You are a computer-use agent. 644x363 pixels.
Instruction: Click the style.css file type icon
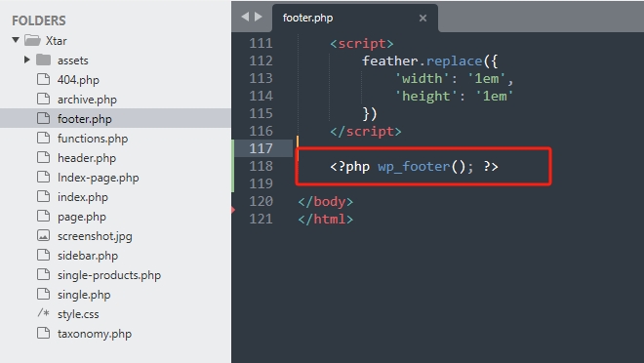43,314
